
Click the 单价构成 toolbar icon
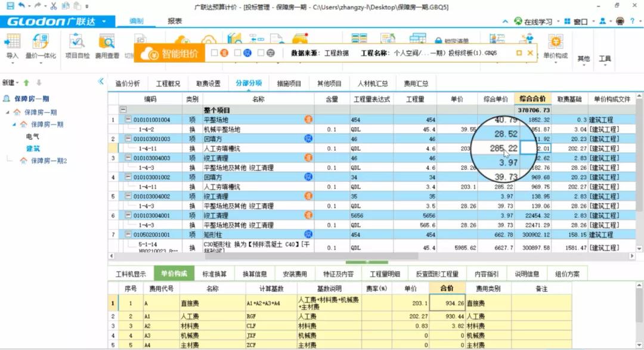coord(556,45)
